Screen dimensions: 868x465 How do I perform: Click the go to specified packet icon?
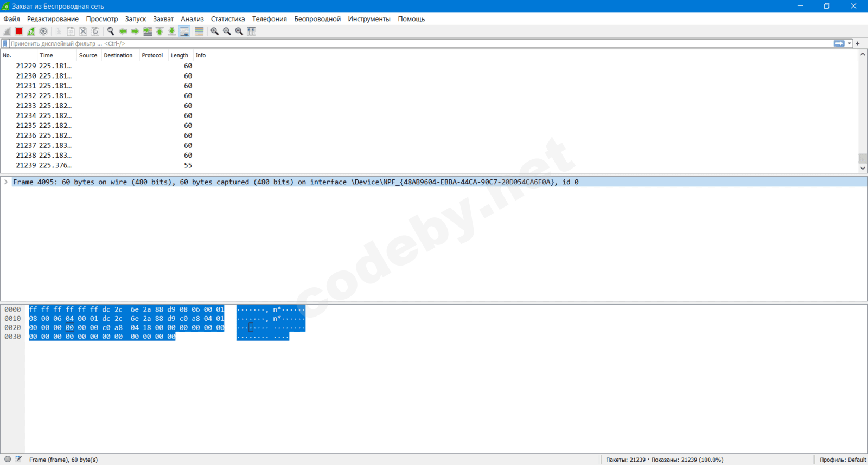click(148, 31)
